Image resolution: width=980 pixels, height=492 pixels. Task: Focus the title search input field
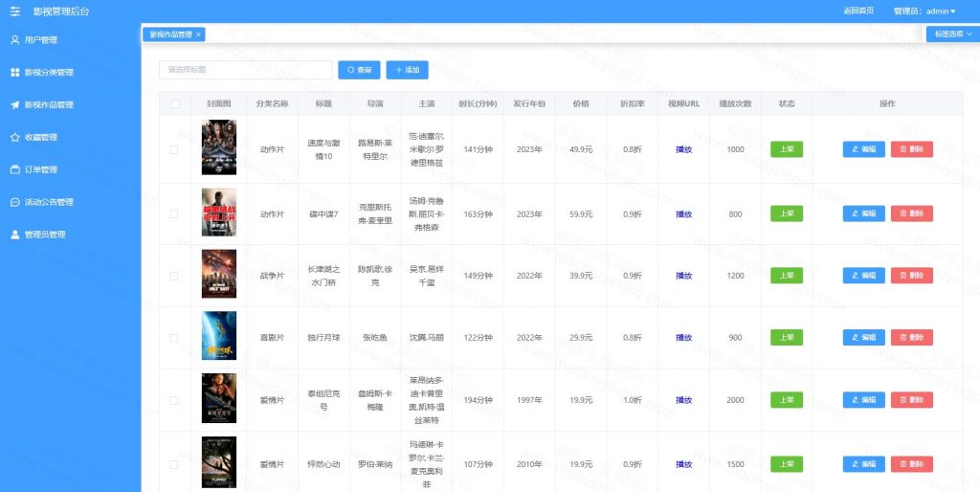246,70
